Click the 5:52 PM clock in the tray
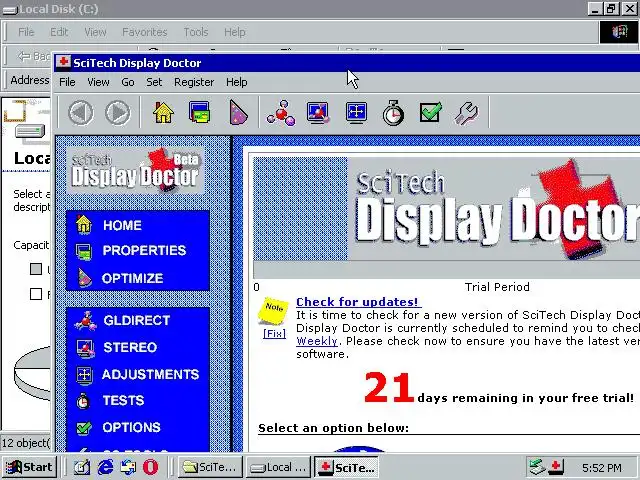The width and height of the screenshot is (640, 480). pos(602,467)
